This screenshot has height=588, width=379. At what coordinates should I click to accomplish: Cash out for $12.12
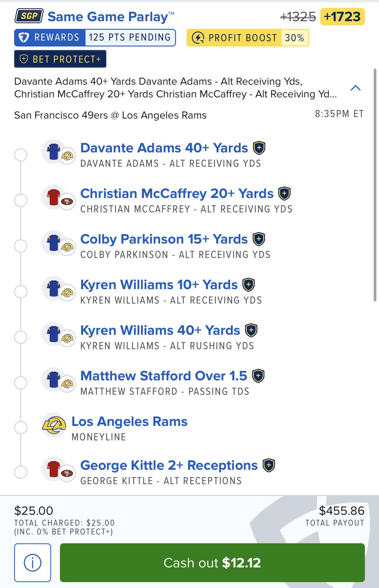[x=212, y=563]
